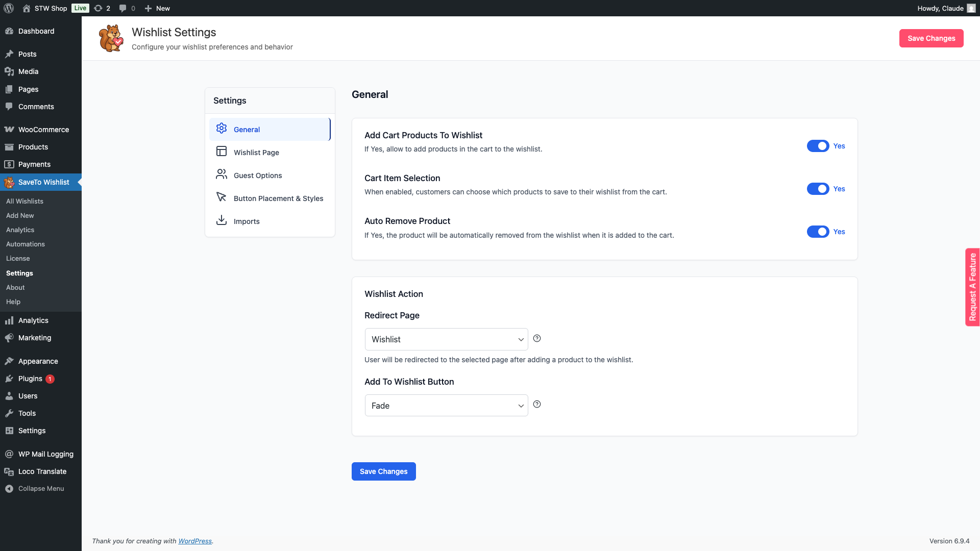
Task: Click the blue Save Changes button
Action: point(383,471)
